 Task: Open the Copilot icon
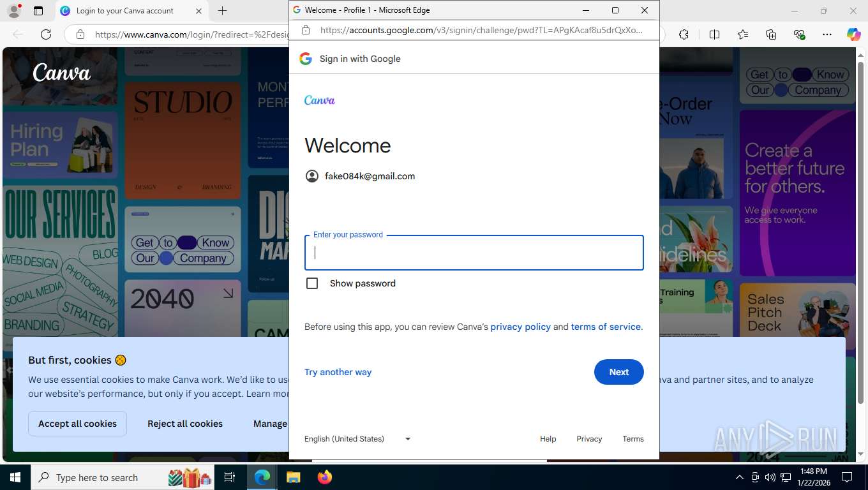[x=853, y=34]
